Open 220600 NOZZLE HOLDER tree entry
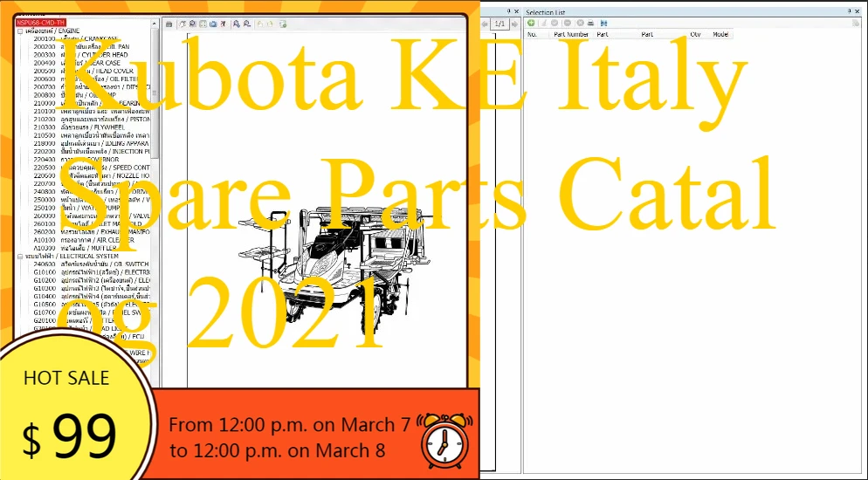This screenshot has width=868, height=480. tap(92, 175)
